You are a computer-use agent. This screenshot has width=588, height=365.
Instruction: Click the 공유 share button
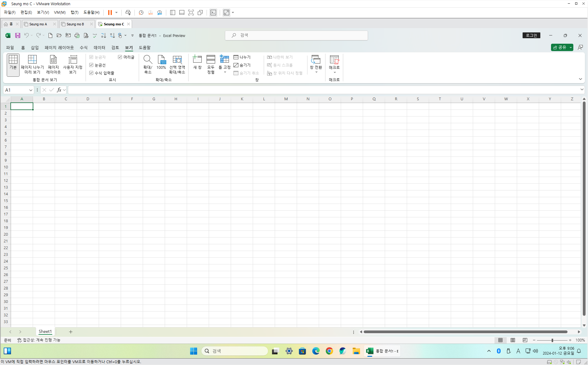(x=559, y=47)
